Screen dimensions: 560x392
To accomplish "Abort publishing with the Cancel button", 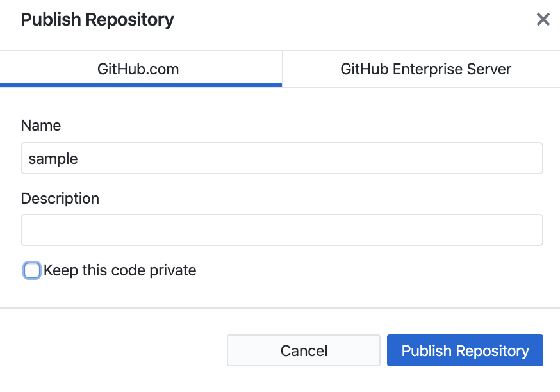I will [x=304, y=350].
